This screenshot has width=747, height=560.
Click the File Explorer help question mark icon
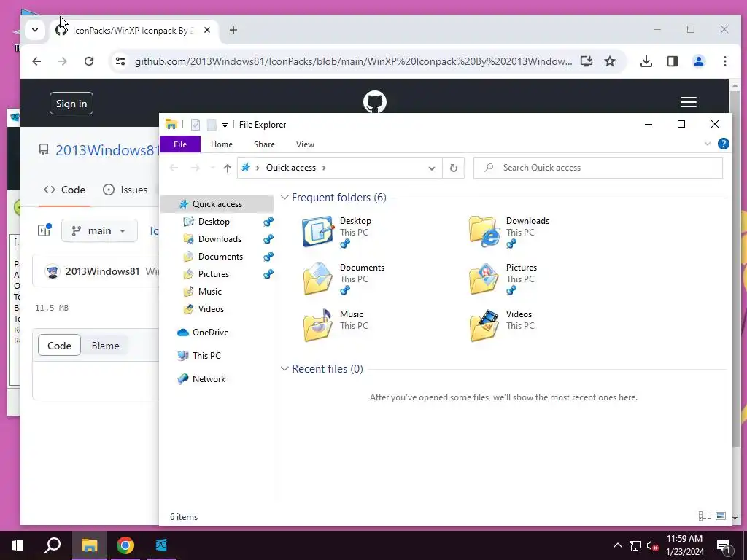[723, 144]
